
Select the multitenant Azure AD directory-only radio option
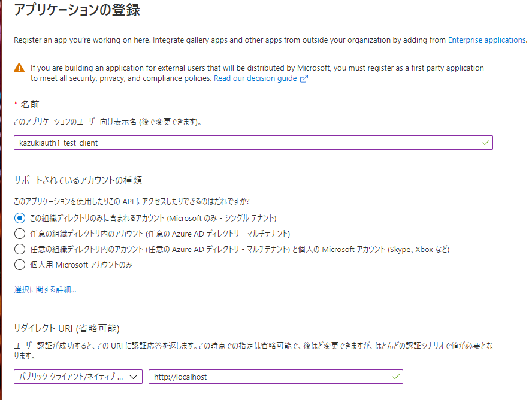[20, 234]
